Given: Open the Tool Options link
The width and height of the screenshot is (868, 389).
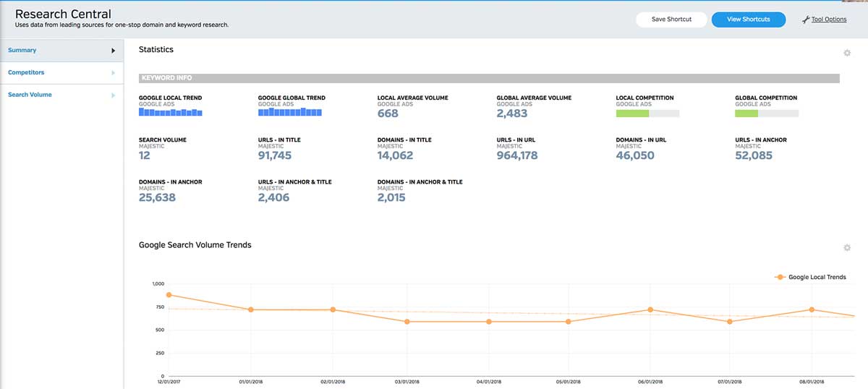Looking at the screenshot, I should 829,20.
